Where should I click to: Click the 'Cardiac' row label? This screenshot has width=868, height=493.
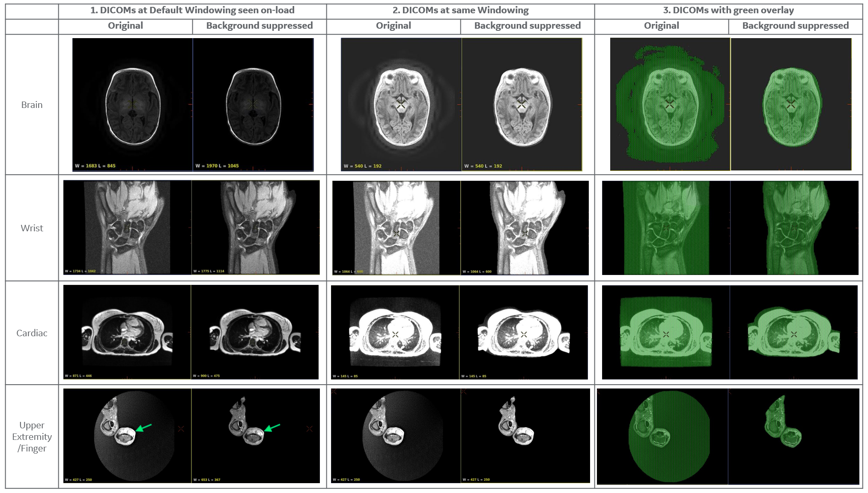(32, 333)
